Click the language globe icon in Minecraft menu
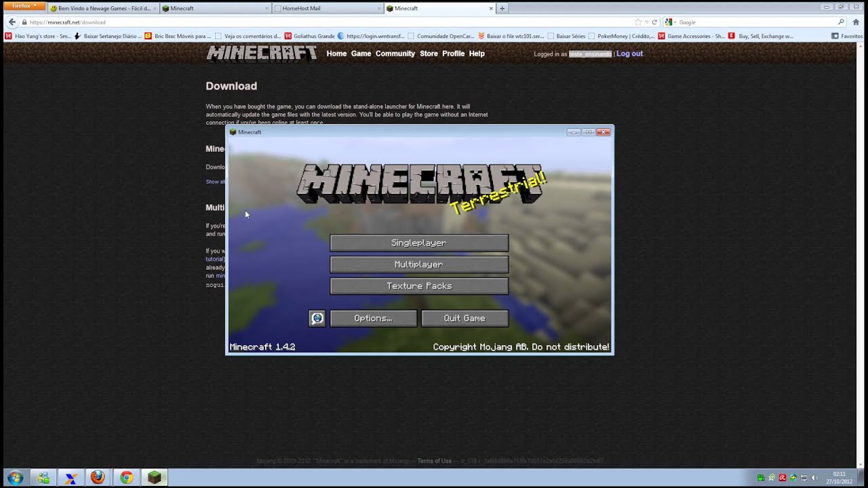This screenshot has height=488, width=868. (317, 319)
